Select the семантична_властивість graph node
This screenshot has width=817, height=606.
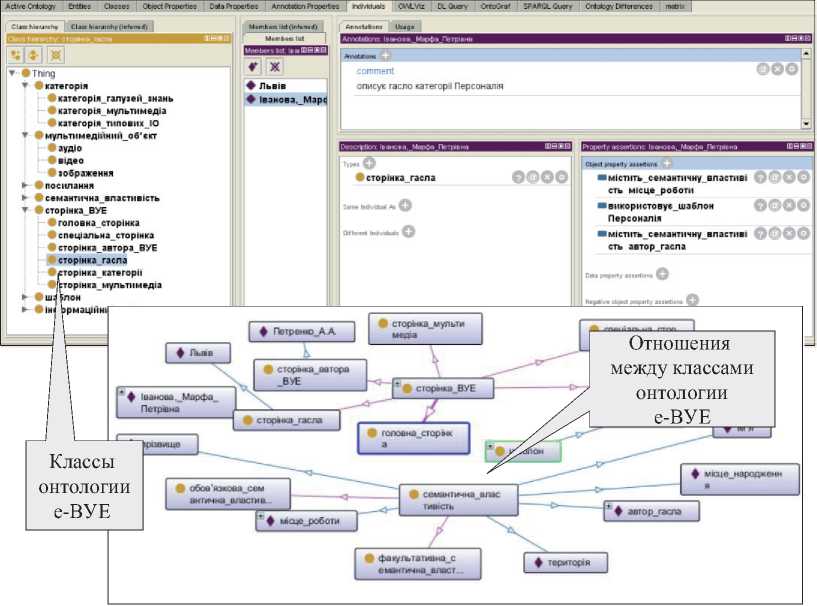[x=459, y=500]
